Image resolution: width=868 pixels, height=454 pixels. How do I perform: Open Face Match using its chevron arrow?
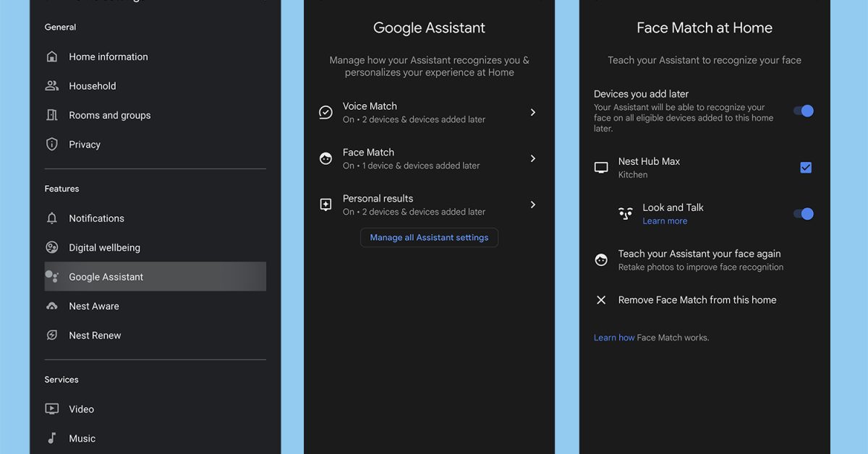pos(533,158)
